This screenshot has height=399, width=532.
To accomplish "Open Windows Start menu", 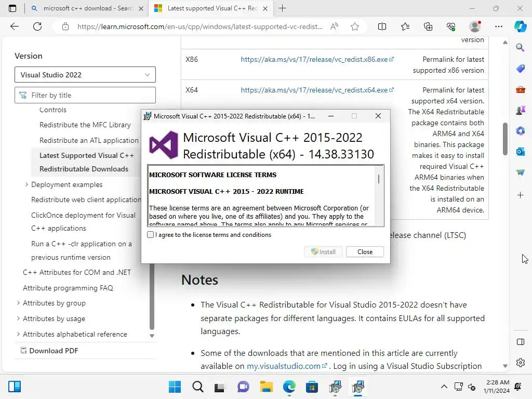I will (175, 387).
